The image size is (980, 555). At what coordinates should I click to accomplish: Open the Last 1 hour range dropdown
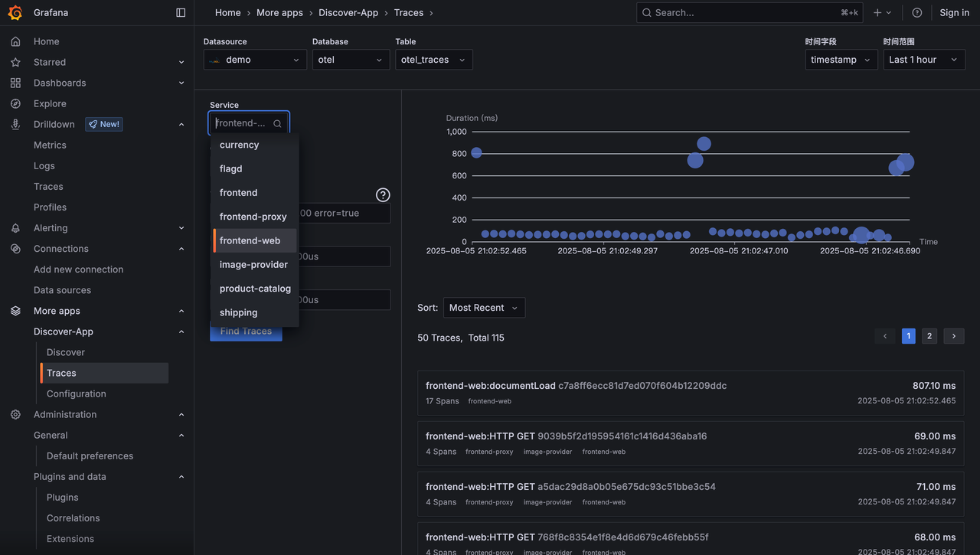[x=924, y=60]
